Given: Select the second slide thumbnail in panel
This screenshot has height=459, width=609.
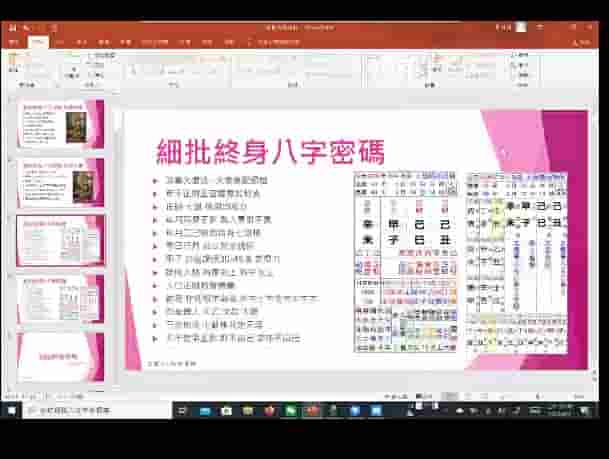Looking at the screenshot, I should point(61,183).
